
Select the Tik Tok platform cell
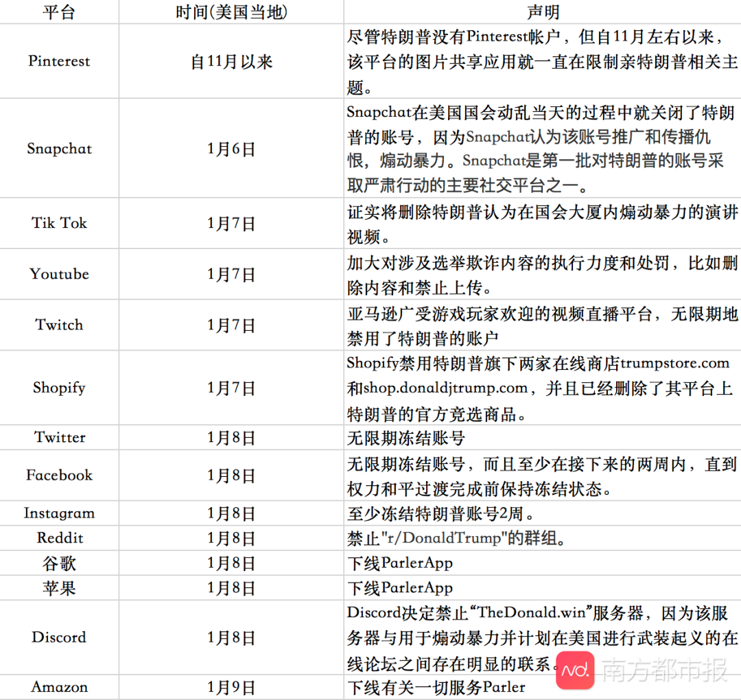(59, 223)
